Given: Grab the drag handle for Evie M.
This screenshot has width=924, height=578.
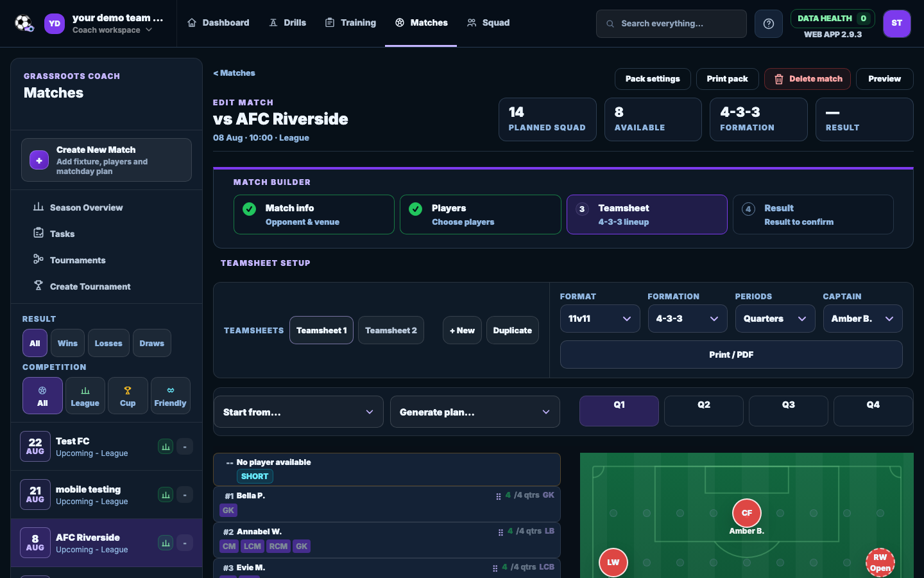Looking at the screenshot, I should [495, 568].
